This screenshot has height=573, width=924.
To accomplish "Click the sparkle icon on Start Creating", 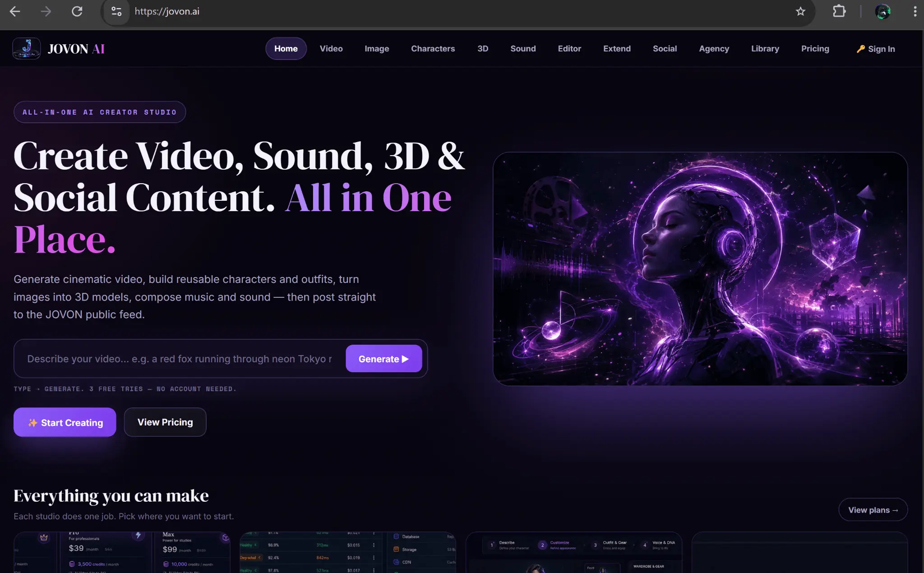I will (x=33, y=423).
